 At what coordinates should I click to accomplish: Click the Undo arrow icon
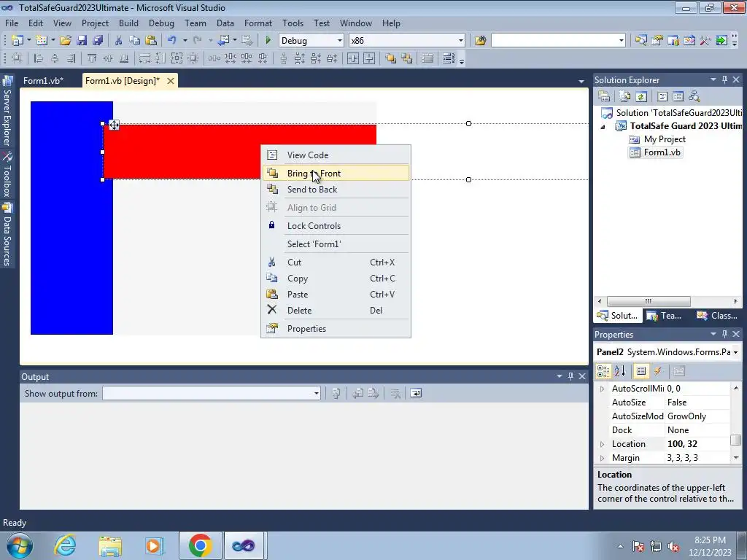coord(172,41)
